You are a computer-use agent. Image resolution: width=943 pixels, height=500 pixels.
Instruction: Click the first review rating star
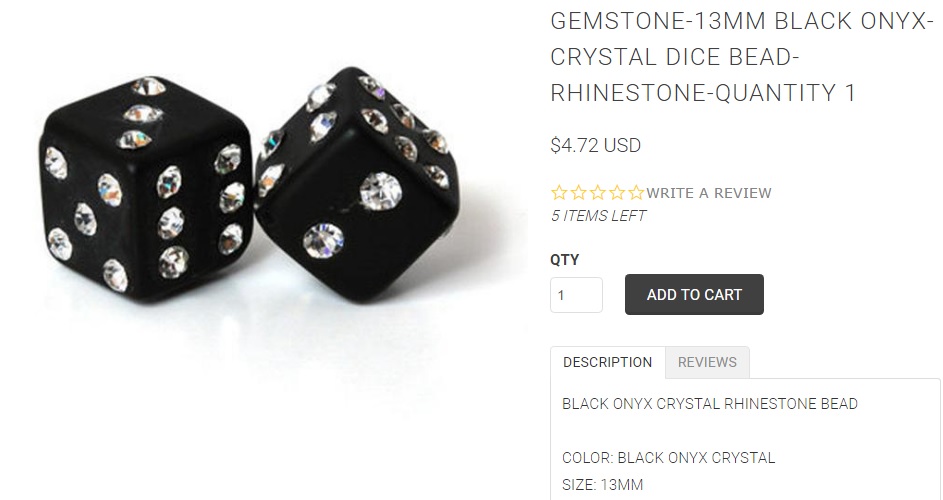(559, 193)
